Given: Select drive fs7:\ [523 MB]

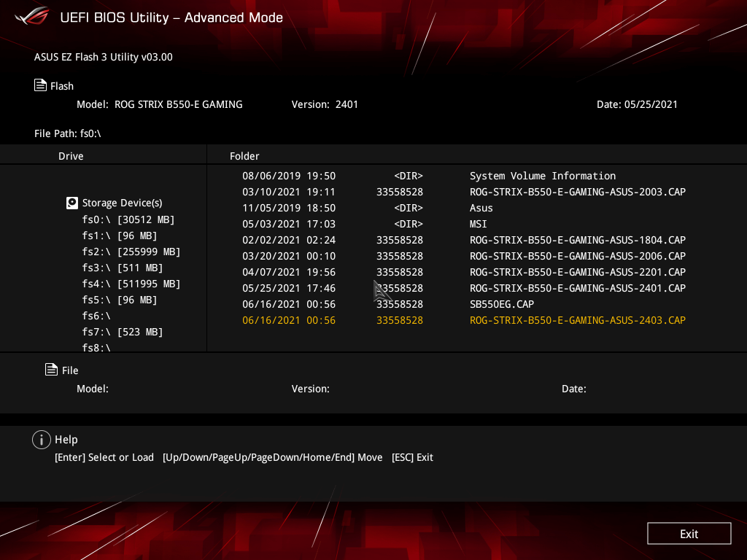Looking at the screenshot, I should [x=123, y=332].
